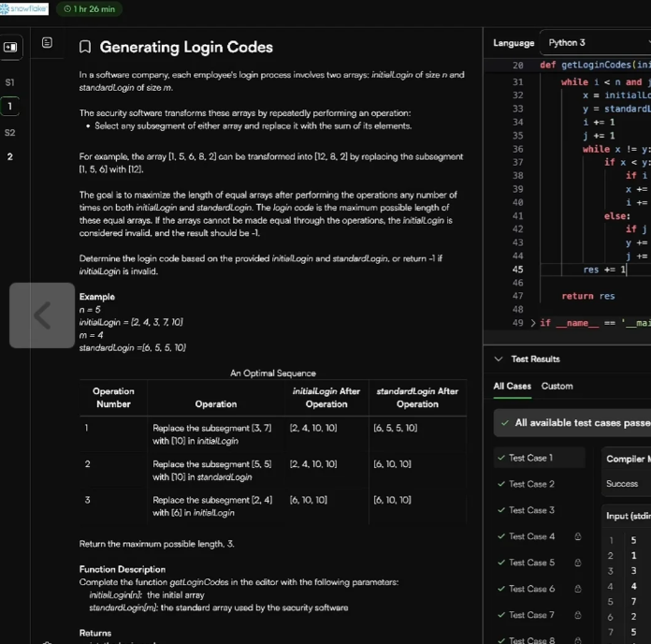This screenshot has height=644, width=651.
Task: Go to section S1 in sidebar
Action: point(10,82)
